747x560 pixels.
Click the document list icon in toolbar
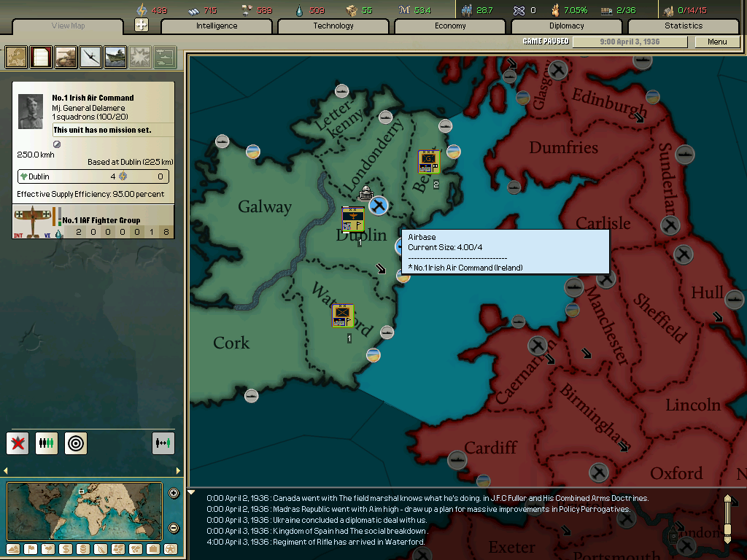coord(41,56)
